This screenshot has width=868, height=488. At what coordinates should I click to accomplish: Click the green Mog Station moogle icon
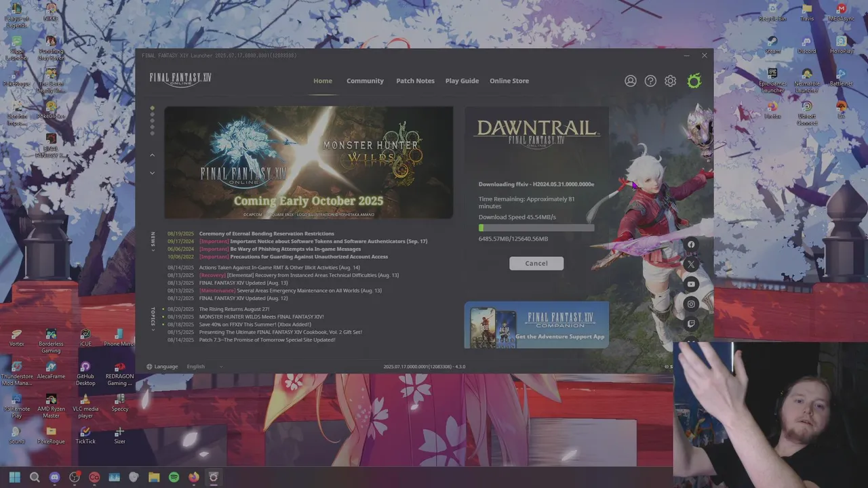coord(694,81)
